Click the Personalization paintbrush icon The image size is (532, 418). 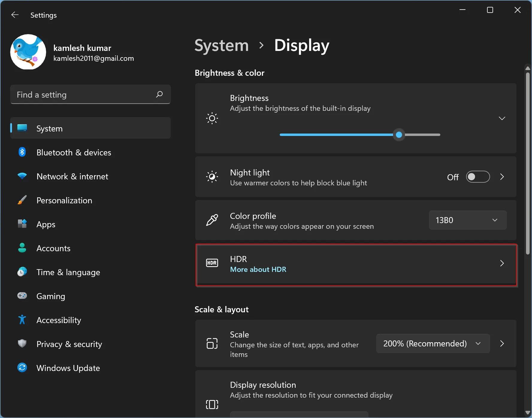click(22, 200)
